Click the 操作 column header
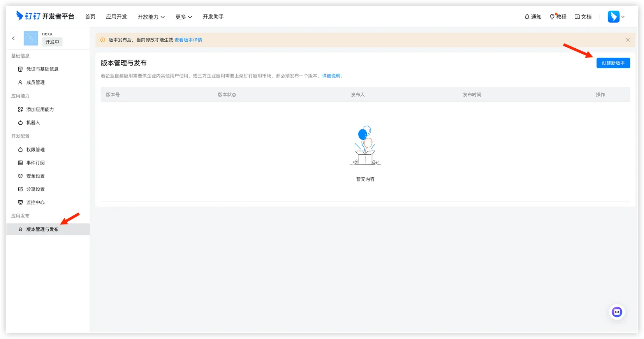The height and width of the screenshot is (339, 644). pyautogui.click(x=600, y=95)
